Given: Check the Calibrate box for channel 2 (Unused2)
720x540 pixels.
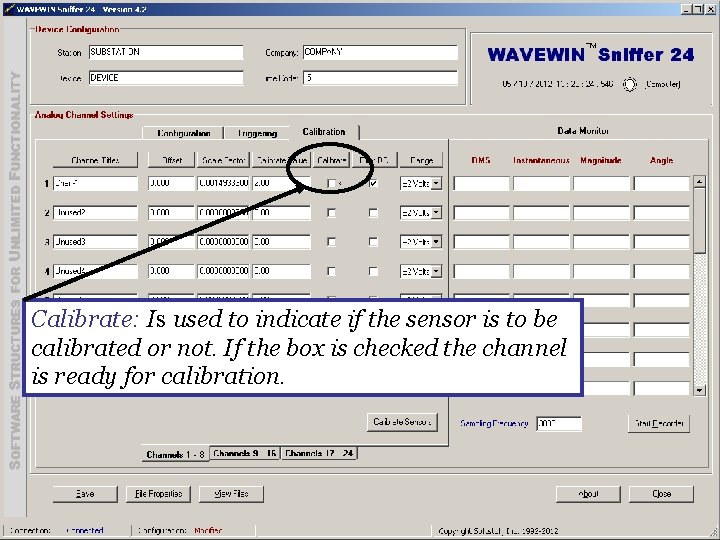Looking at the screenshot, I should point(331,213).
